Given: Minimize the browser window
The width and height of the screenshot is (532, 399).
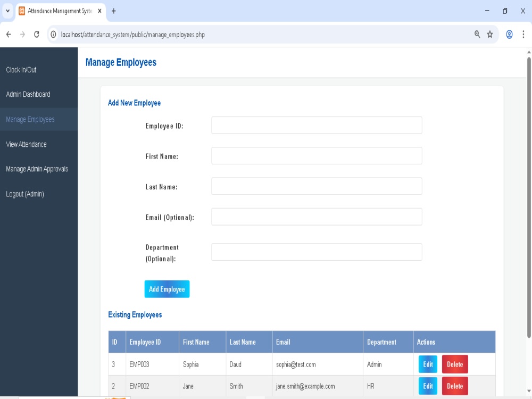Looking at the screenshot, I should pos(487,11).
